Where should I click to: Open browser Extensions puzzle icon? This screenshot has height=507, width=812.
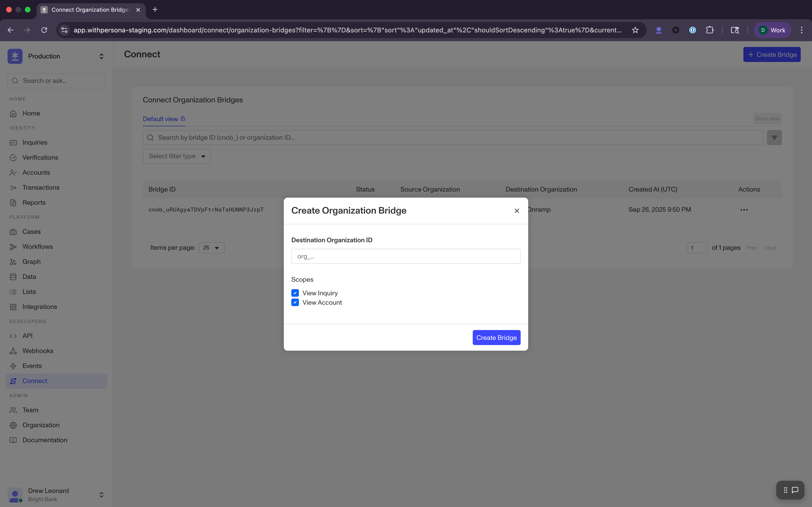click(x=710, y=30)
